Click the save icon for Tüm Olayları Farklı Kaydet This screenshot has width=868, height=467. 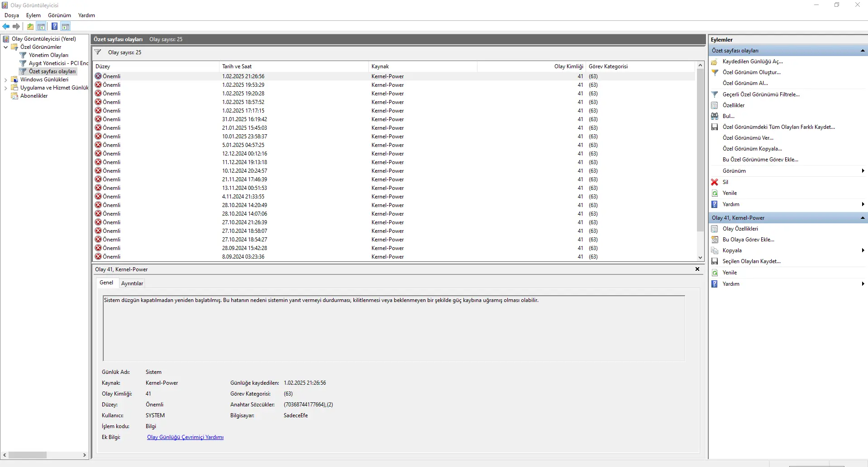pyautogui.click(x=715, y=127)
